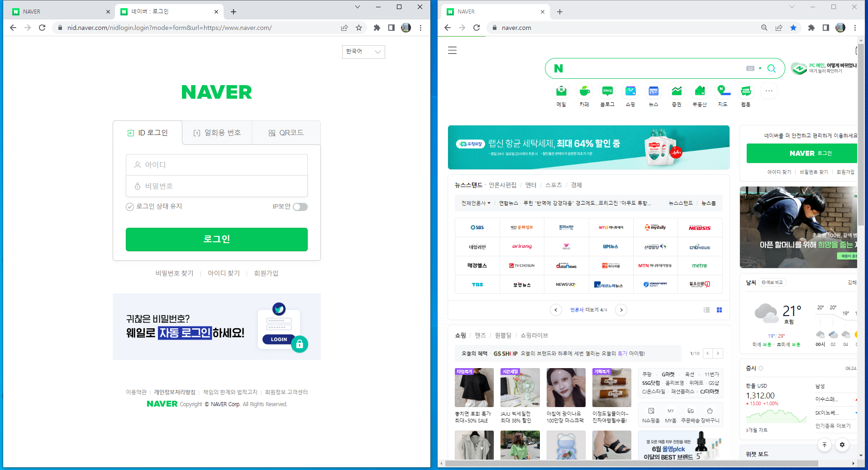Open Chrome menu in the left window
The image size is (868, 470).
420,28
